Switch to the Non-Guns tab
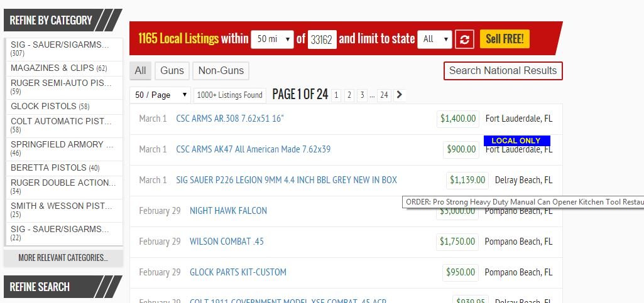This screenshot has height=303, width=644. (x=221, y=71)
